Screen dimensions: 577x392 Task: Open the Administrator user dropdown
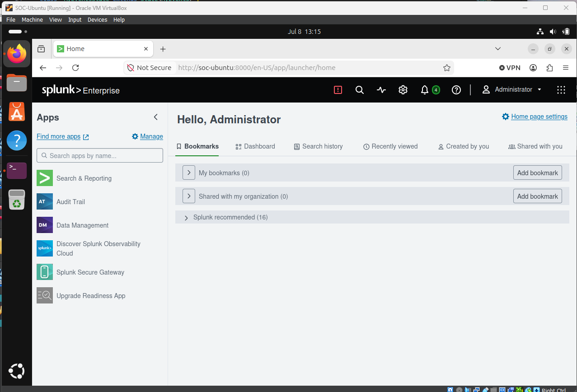(x=512, y=89)
